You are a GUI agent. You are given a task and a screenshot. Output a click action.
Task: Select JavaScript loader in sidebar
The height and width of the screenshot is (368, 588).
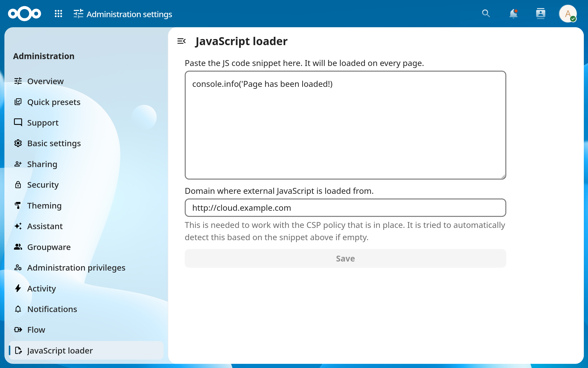click(x=86, y=350)
